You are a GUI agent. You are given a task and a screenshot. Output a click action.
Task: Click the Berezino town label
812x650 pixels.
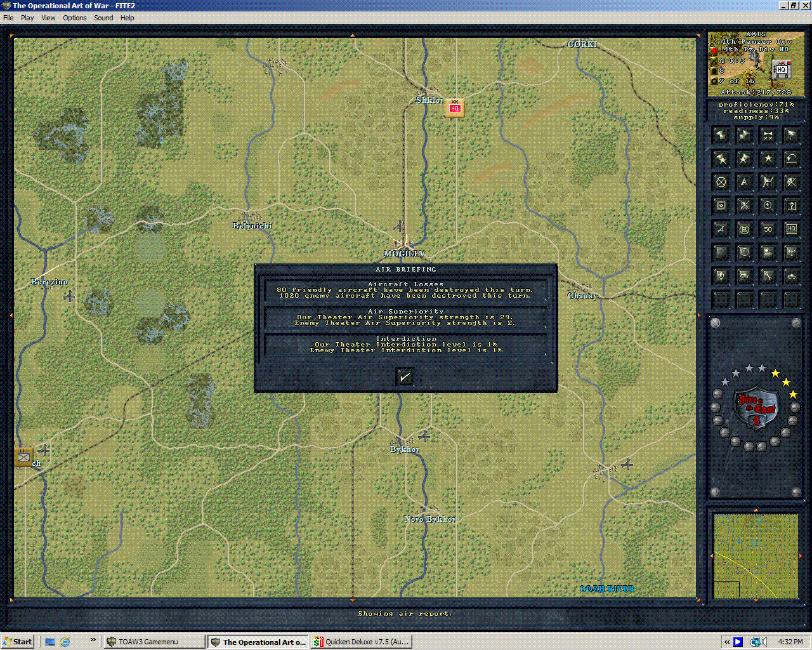point(49,282)
